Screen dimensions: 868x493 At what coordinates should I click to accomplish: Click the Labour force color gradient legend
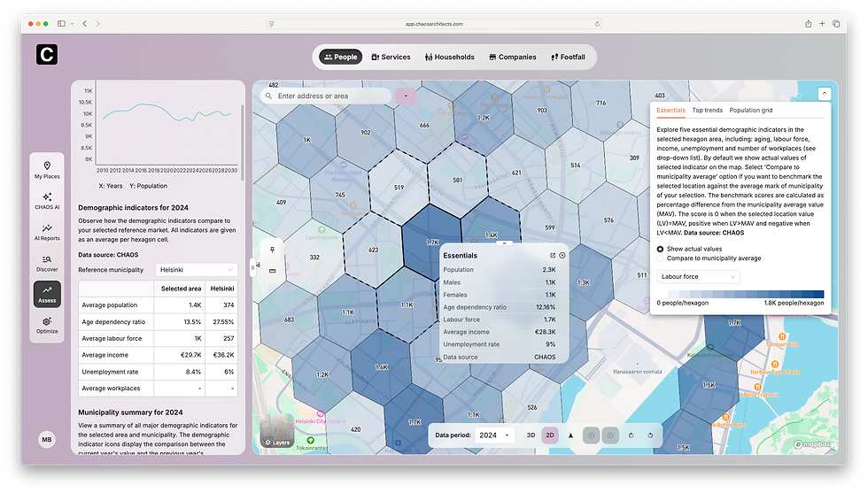coord(746,294)
